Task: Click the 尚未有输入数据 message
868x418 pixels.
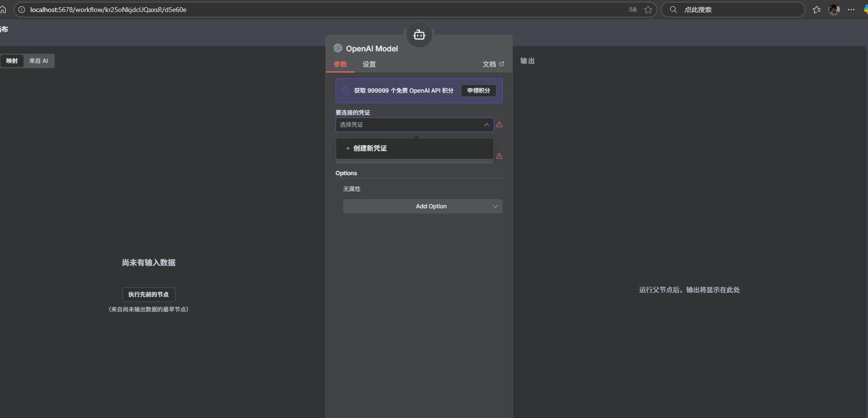Action: [x=149, y=263]
